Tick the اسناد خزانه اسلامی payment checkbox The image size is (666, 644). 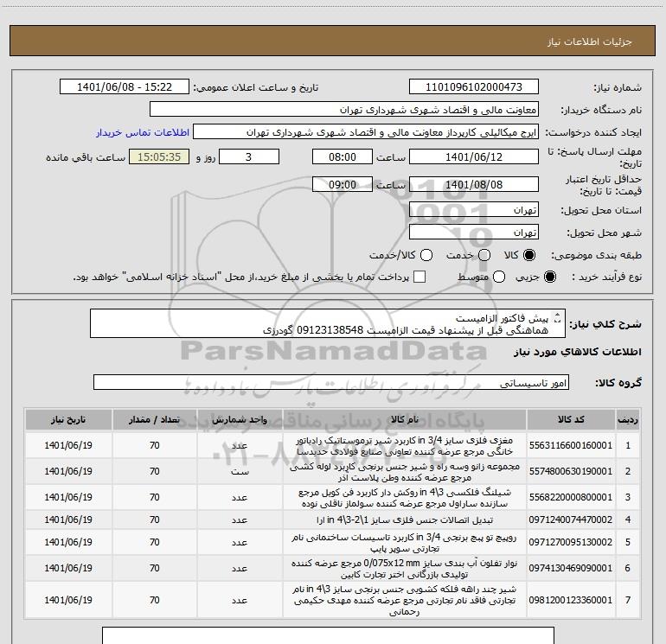[419, 277]
